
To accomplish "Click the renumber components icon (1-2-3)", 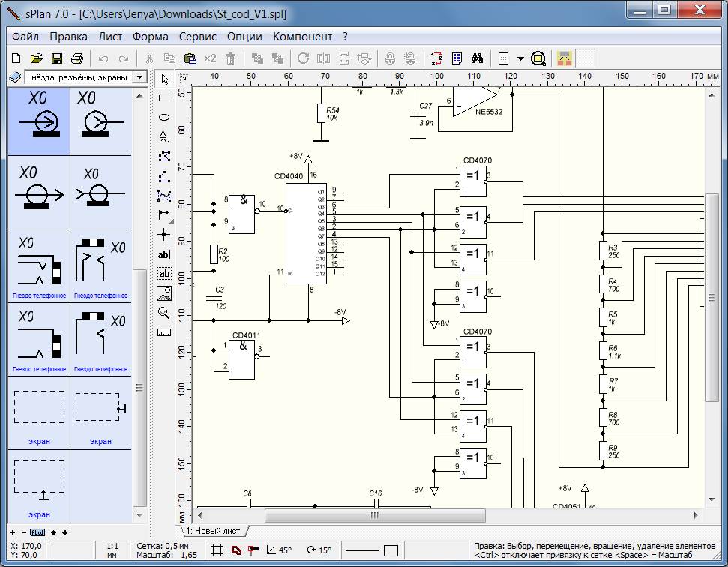I will click(x=436, y=58).
